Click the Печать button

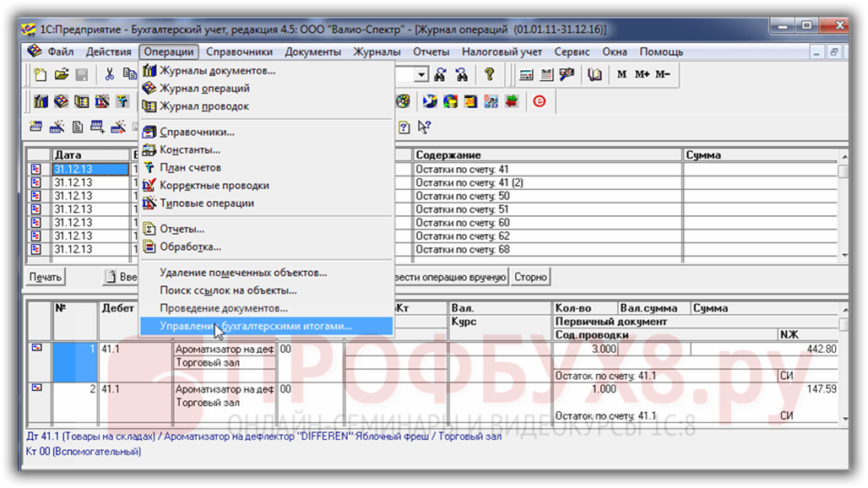(x=46, y=277)
